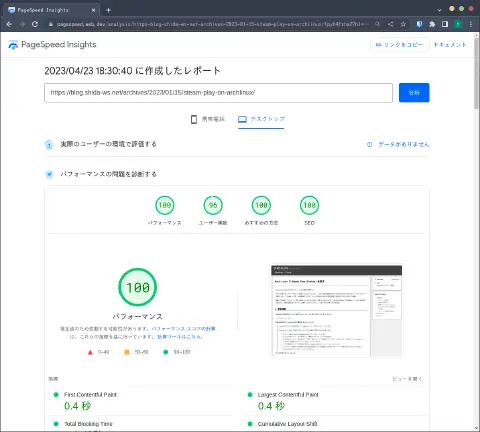Open the Bitwarden shield extension

click(x=419, y=24)
